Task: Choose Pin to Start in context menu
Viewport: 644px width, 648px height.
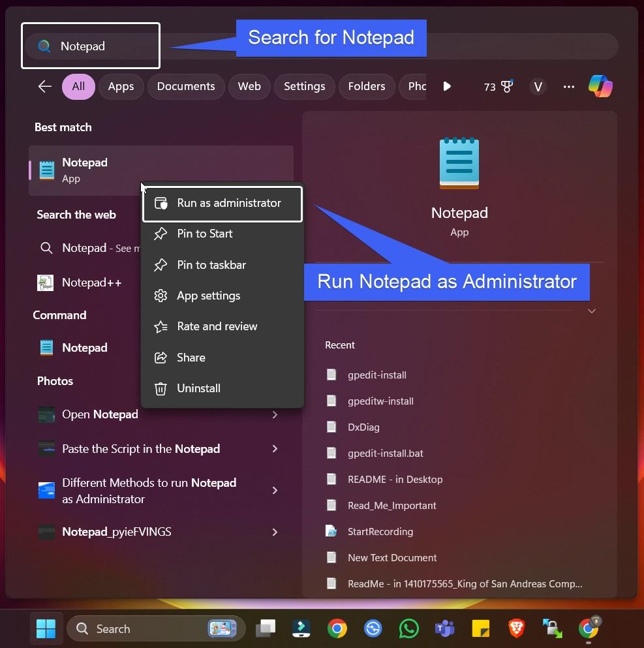Action: pyautogui.click(x=222, y=234)
